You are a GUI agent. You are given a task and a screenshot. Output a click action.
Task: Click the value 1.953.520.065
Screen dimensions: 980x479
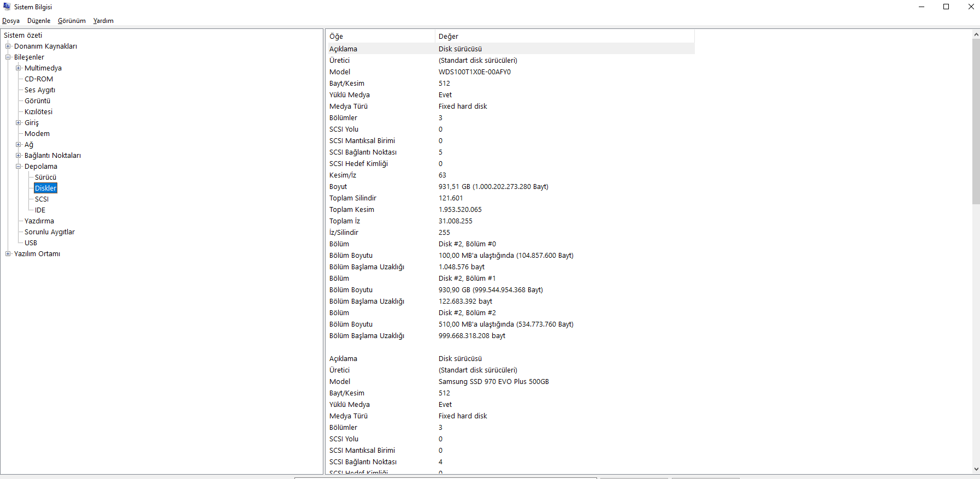(x=460, y=210)
